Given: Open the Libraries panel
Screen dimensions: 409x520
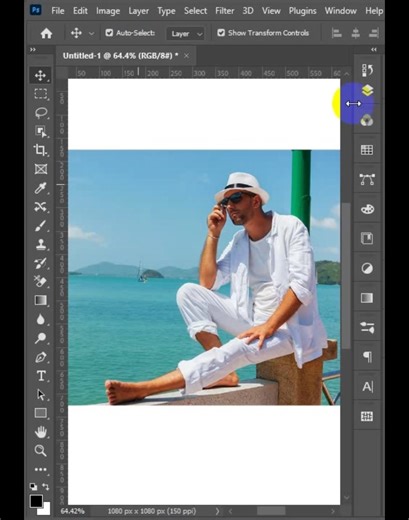Looking at the screenshot, I should 367,239.
